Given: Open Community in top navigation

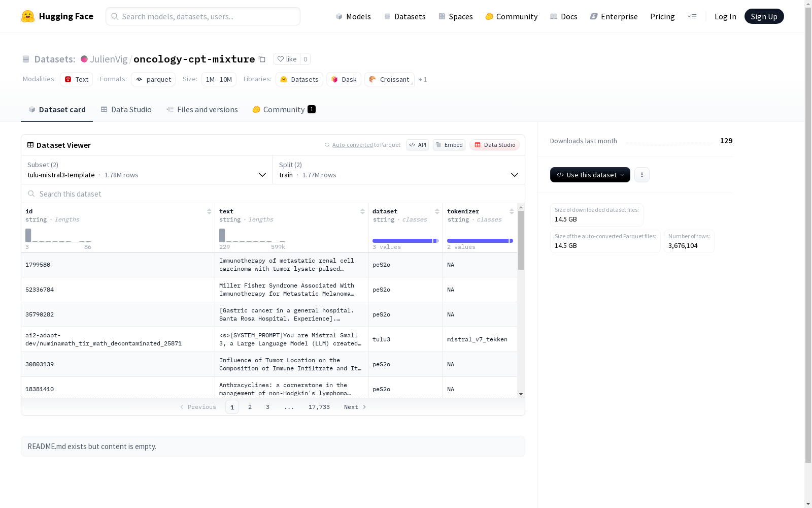Looking at the screenshot, I should tap(511, 16).
